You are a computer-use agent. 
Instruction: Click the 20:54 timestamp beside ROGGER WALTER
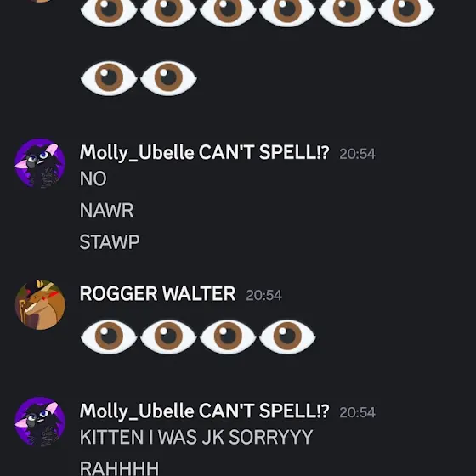point(263,295)
